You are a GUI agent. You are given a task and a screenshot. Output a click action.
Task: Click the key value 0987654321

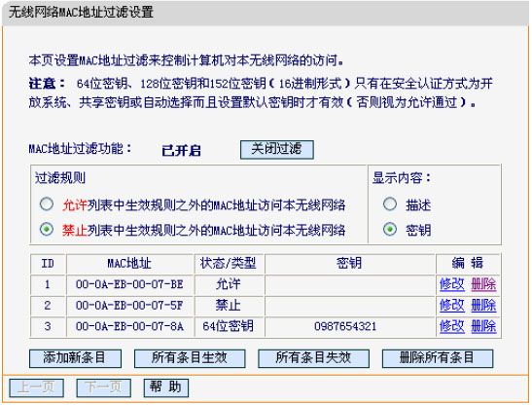[345, 326]
